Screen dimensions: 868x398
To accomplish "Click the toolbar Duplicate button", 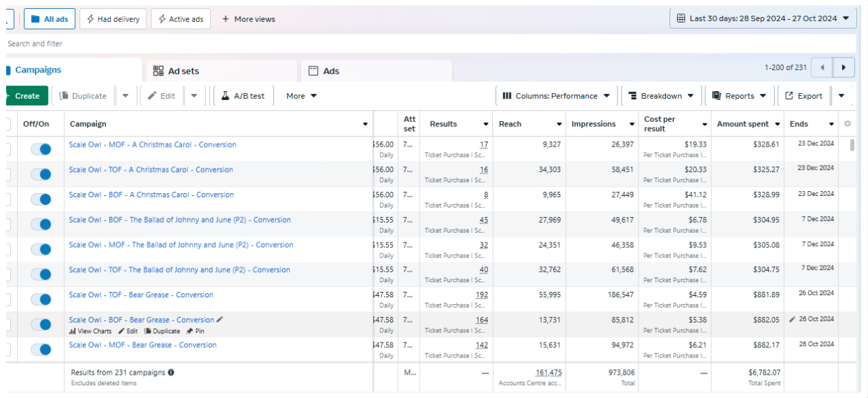I will click(84, 96).
